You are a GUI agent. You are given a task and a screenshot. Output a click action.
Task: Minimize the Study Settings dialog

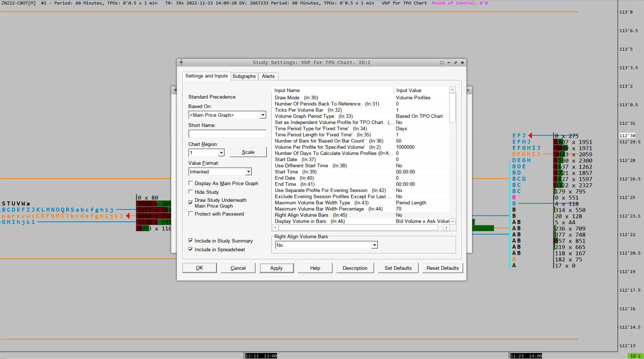pos(449,63)
